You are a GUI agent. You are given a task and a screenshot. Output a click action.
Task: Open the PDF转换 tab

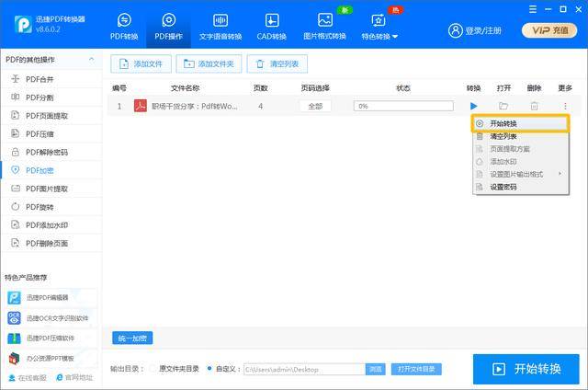124,27
